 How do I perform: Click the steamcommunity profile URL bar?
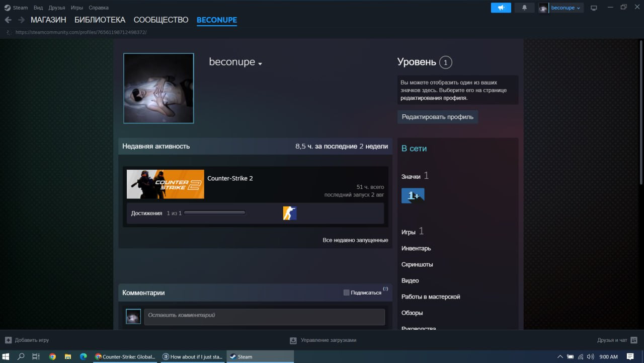[81, 32]
